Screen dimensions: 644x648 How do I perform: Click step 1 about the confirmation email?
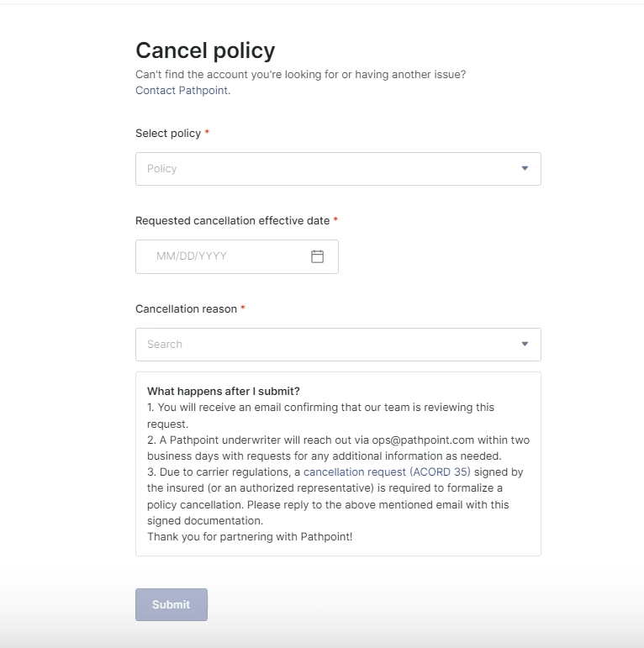coord(320,408)
